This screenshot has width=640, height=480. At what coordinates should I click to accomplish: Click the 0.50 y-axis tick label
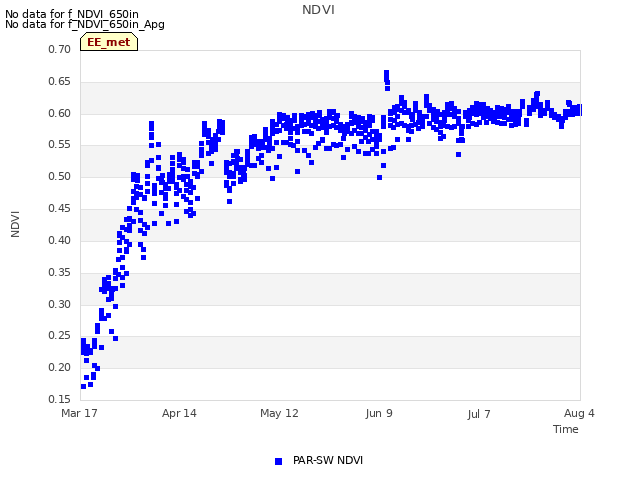pos(60,176)
